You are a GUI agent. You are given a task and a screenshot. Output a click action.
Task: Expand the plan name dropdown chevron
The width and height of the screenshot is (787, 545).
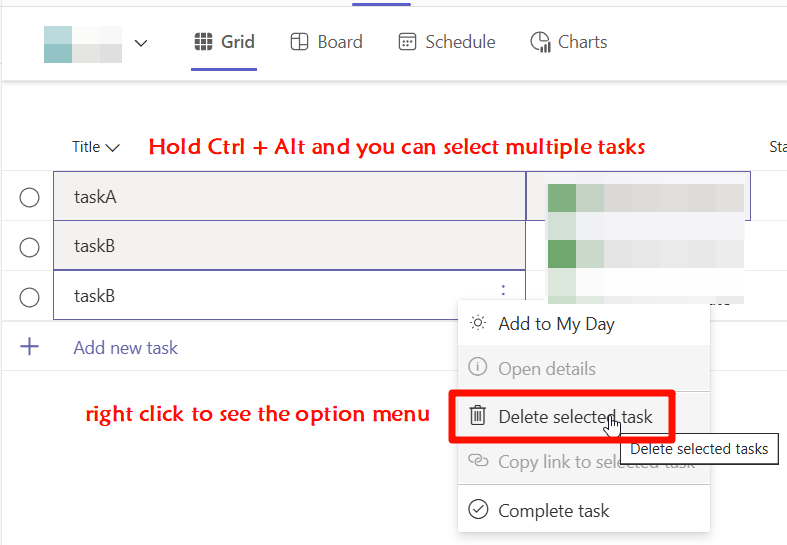tap(141, 43)
